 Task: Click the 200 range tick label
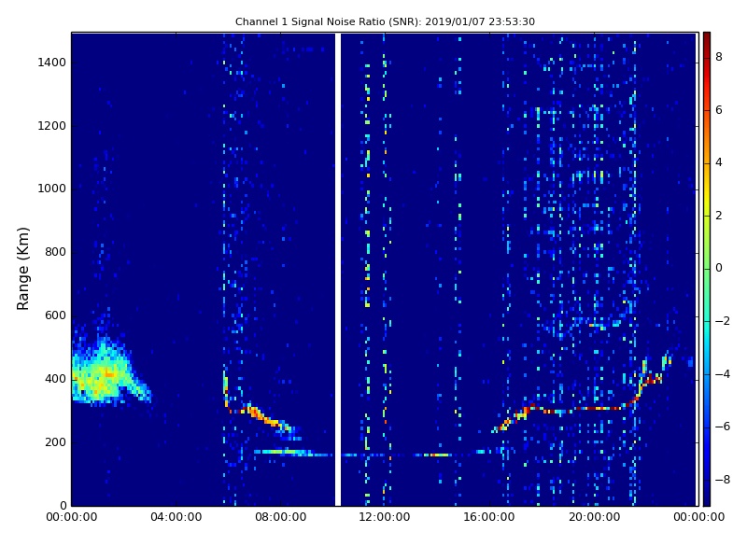click(x=55, y=441)
